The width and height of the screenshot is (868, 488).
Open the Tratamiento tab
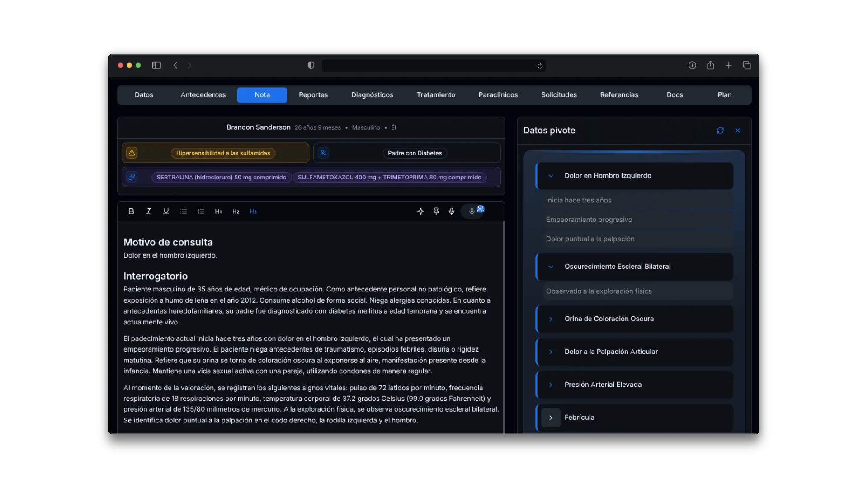[436, 95]
